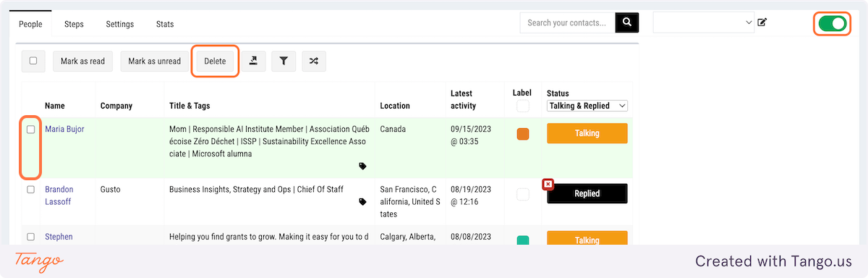Switch to the Steps tab

point(74,24)
